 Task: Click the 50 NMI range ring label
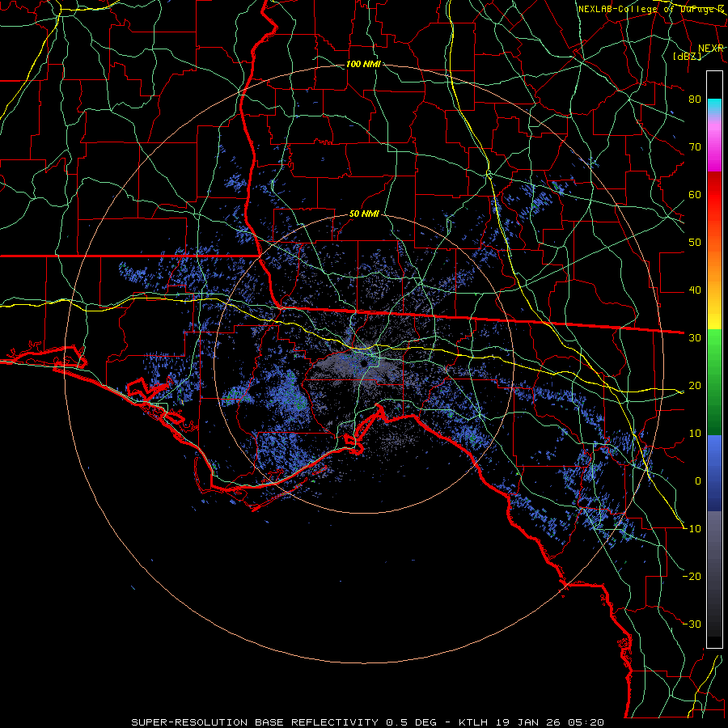(x=364, y=214)
